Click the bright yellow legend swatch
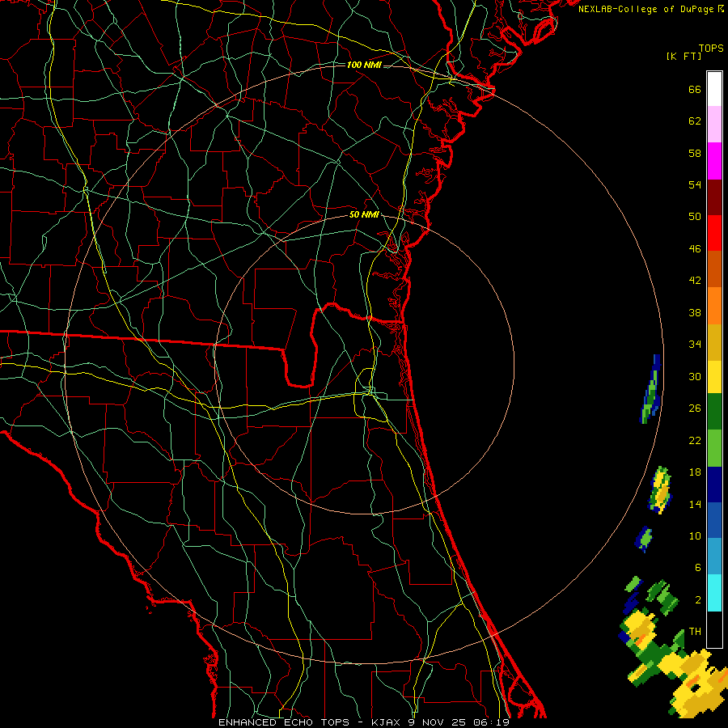The width and height of the screenshot is (728, 728). 714,376
